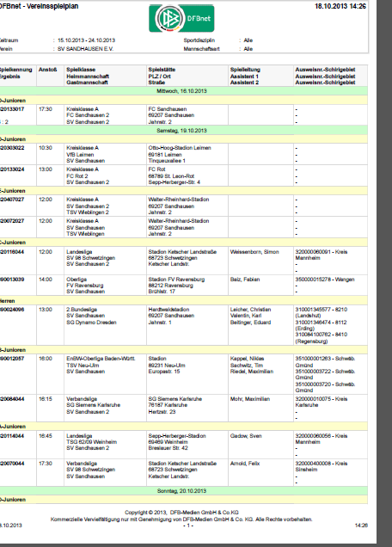Click assistant 'Riedel, Maximilian'
The width and height of the screenshot is (392, 547).
click(252, 372)
